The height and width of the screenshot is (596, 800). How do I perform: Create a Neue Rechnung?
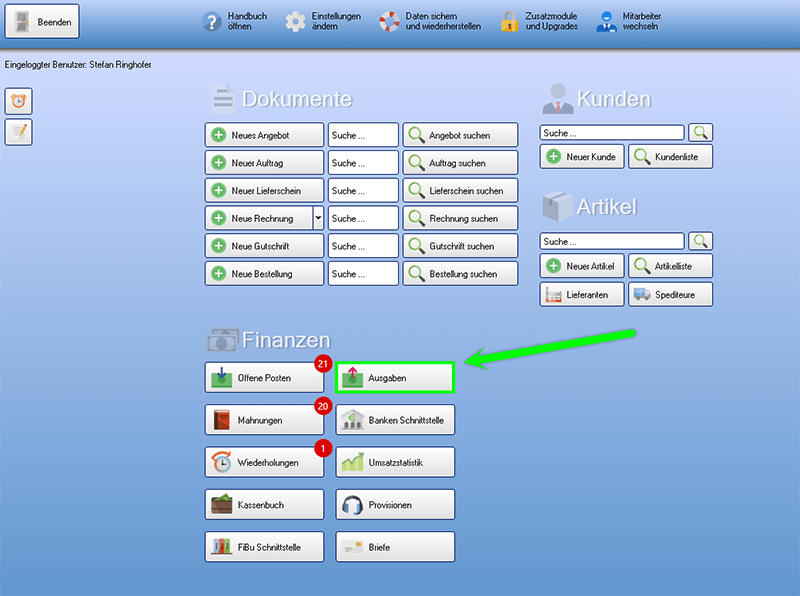(259, 218)
